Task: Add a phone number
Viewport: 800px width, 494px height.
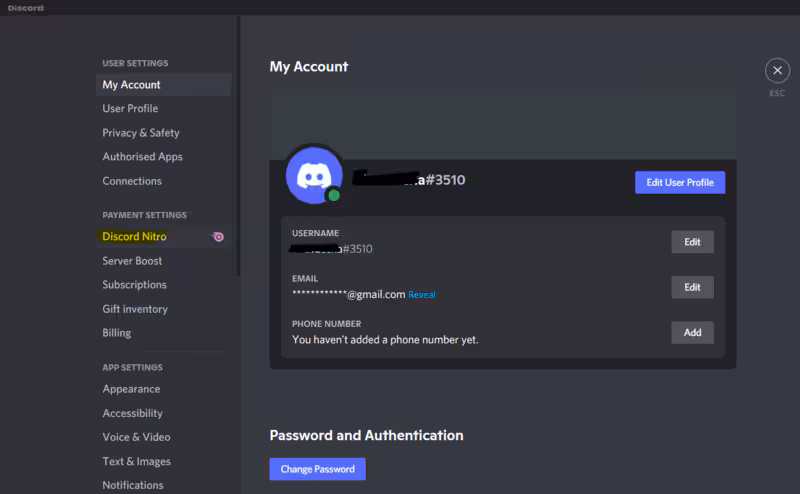Action: pyautogui.click(x=692, y=333)
